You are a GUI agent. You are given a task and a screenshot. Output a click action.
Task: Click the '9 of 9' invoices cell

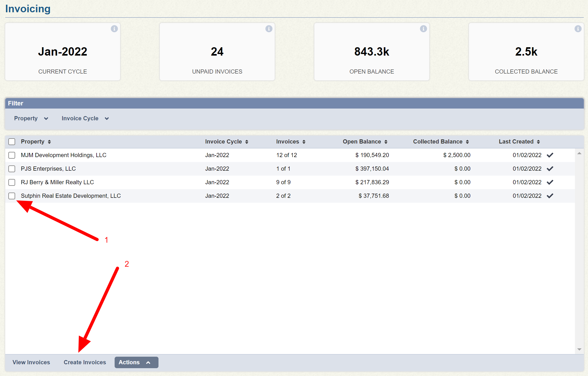click(283, 182)
